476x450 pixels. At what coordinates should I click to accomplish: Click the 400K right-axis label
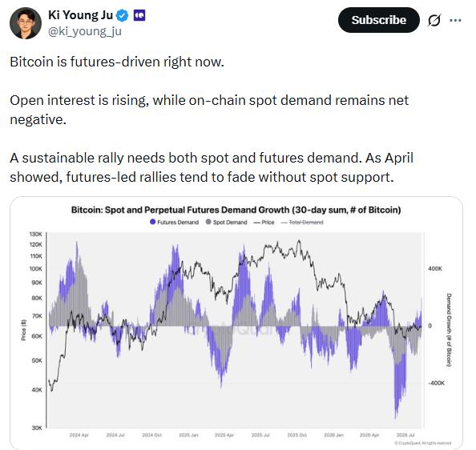tap(435, 269)
